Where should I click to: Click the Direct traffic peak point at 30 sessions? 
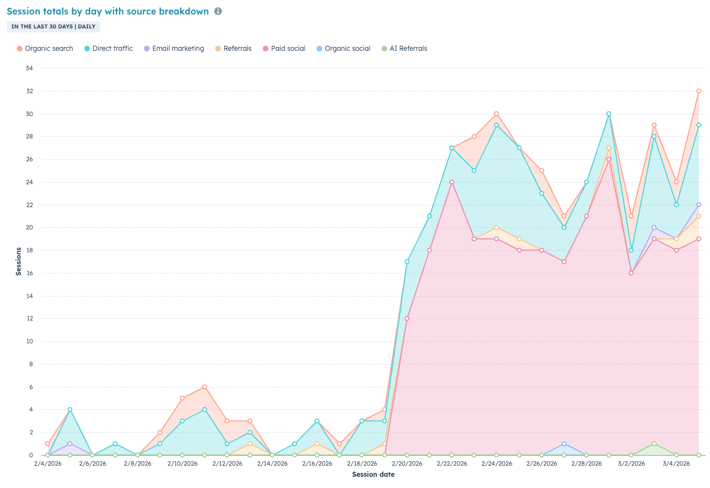coord(608,114)
